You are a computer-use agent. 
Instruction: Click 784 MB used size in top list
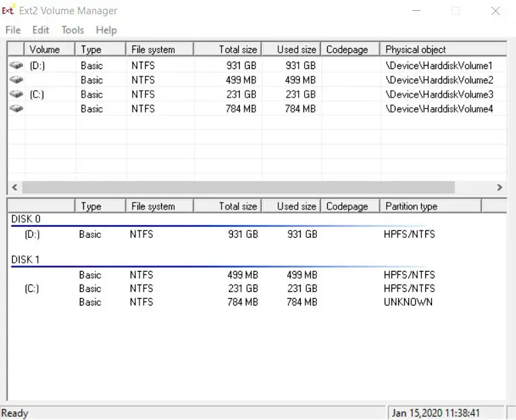[300, 108]
